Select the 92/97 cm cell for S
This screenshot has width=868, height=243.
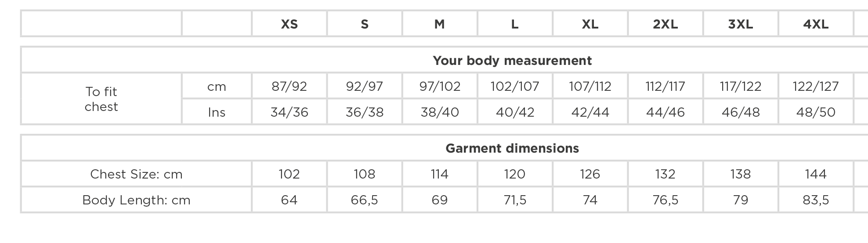pos(365,86)
